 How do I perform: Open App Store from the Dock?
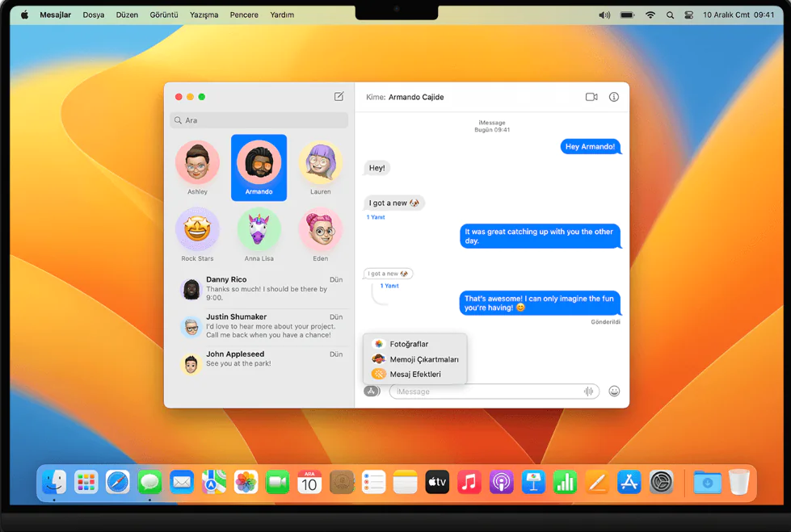point(629,482)
